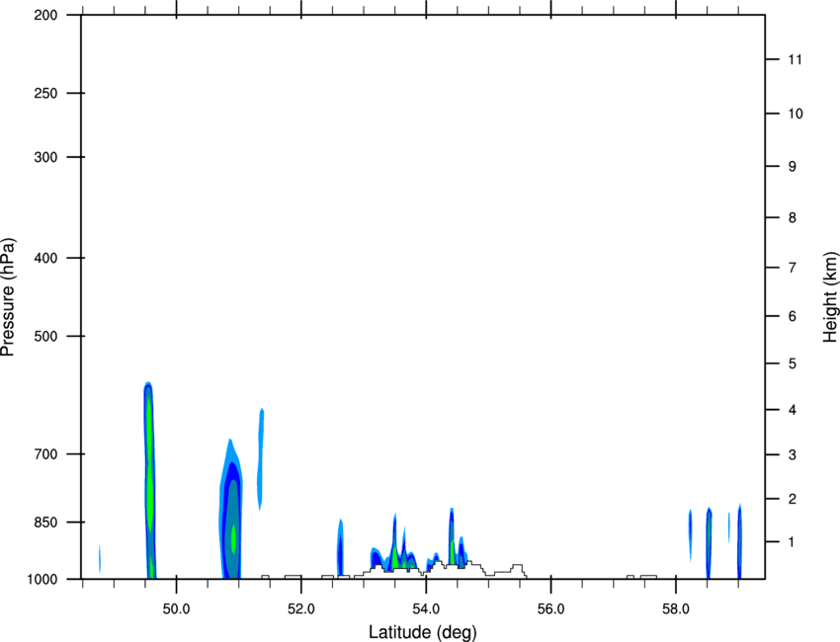Click the 7 km height label
Viewport: 840px width, 642px height.
pos(793,268)
